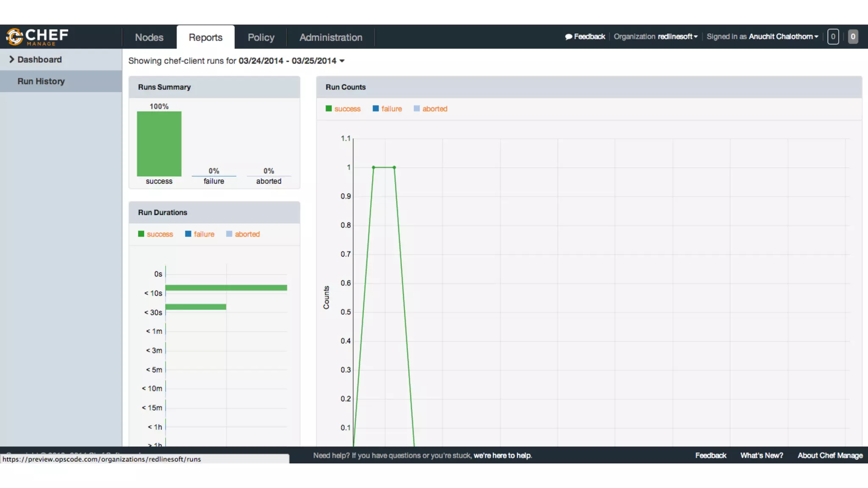The width and height of the screenshot is (868, 488).
Task: Open the Policy tab
Action: click(261, 37)
